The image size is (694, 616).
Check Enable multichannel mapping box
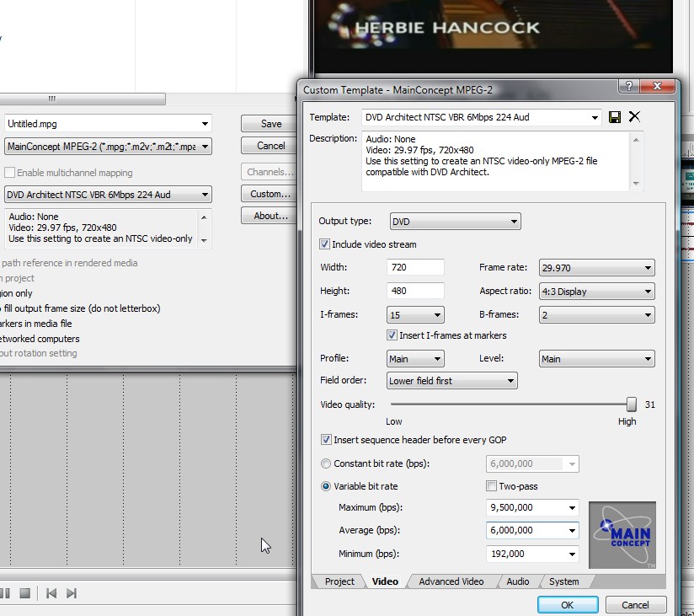point(9,172)
